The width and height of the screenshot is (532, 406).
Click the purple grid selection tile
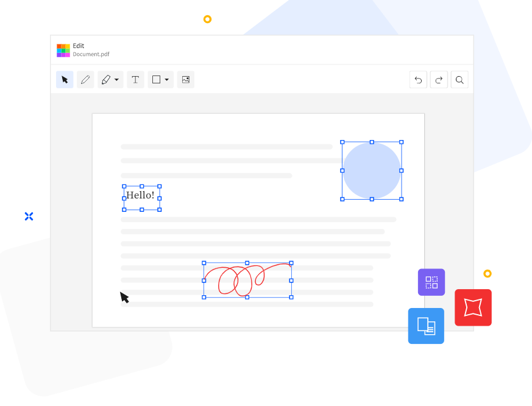(x=431, y=282)
